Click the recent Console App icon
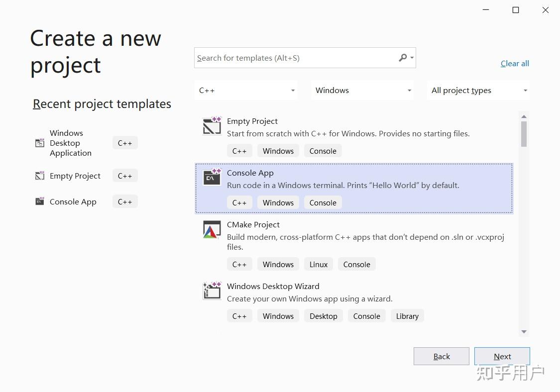The width and height of the screenshot is (560, 392). pyautogui.click(x=40, y=201)
